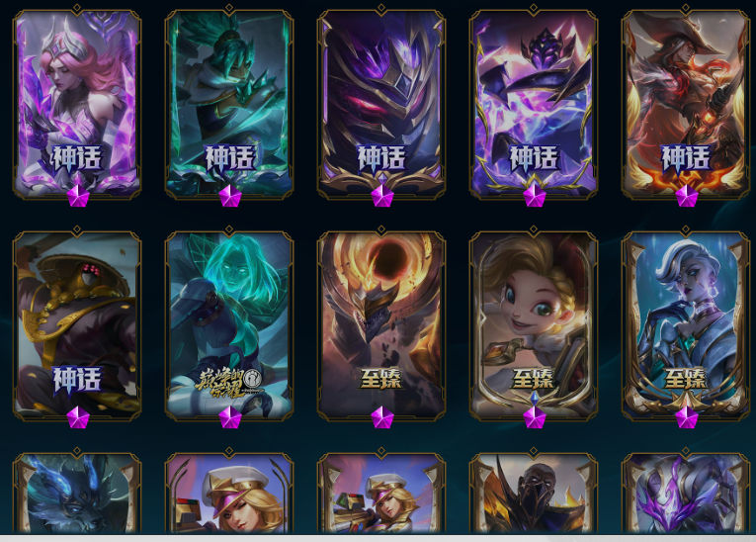Open the silver-haired lady 至臻 skin card
This screenshot has width=756, height=542.
coord(686,324)
